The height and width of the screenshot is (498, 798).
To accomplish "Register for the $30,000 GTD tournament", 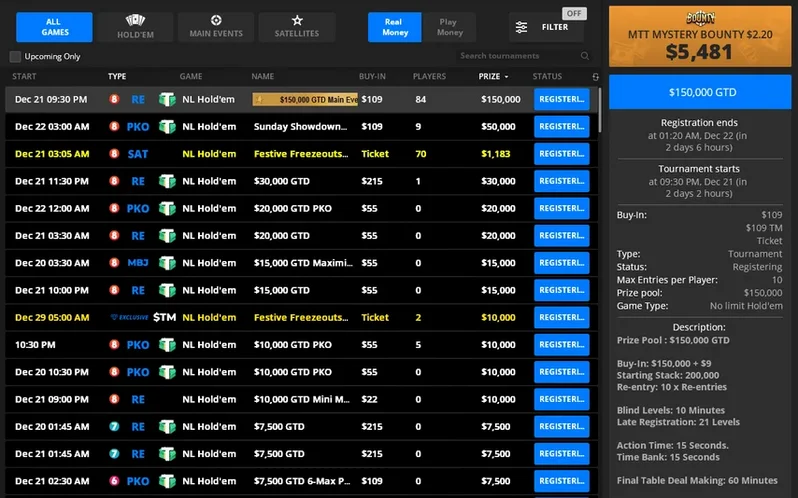I will pos(562,181).
